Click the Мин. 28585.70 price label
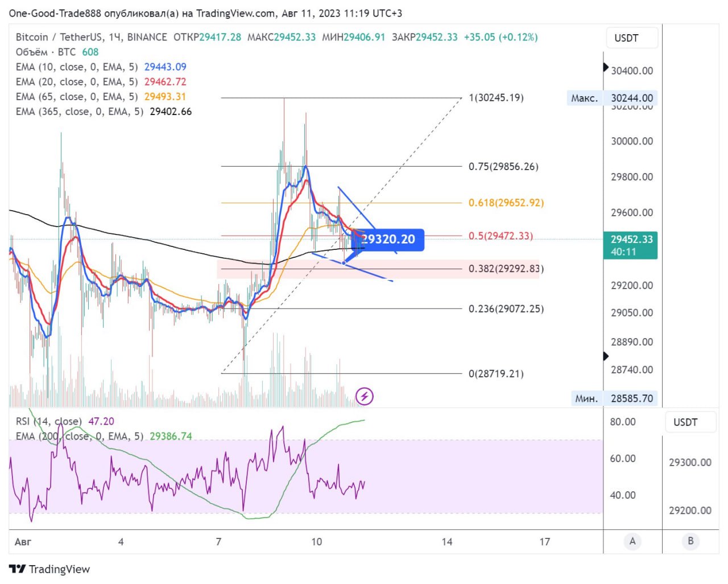The height and width of the screenshot is (584, 728). coord(614,398)
